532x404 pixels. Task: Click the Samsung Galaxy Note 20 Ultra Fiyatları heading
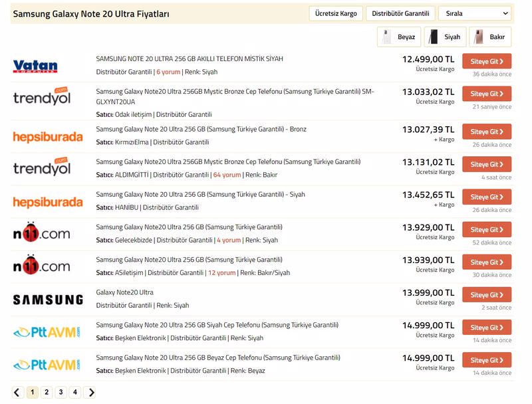pos(91,14)
